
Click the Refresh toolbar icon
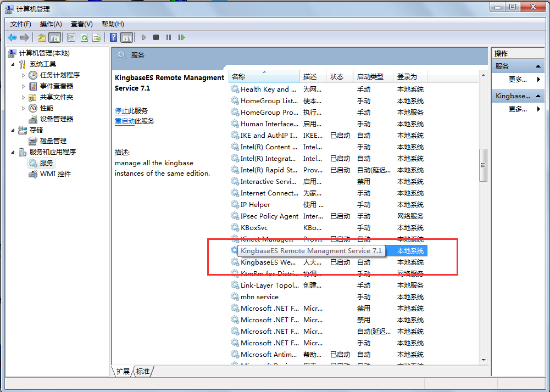[84, 37]
